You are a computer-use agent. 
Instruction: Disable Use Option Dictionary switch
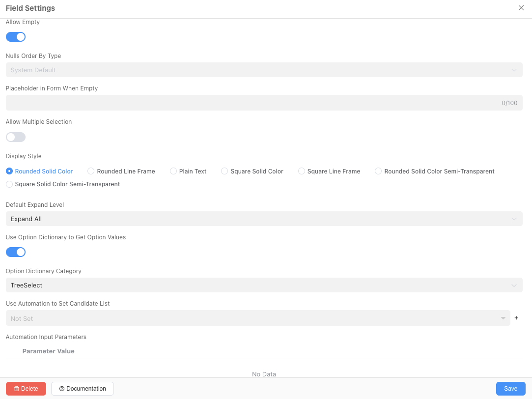pyautogui.click(x=16, y=252)
